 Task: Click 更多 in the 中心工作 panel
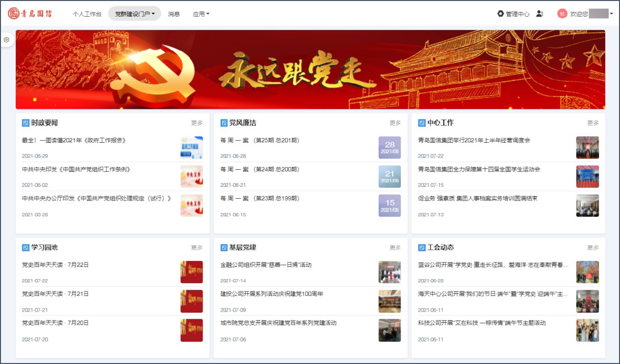click(593, 123)
